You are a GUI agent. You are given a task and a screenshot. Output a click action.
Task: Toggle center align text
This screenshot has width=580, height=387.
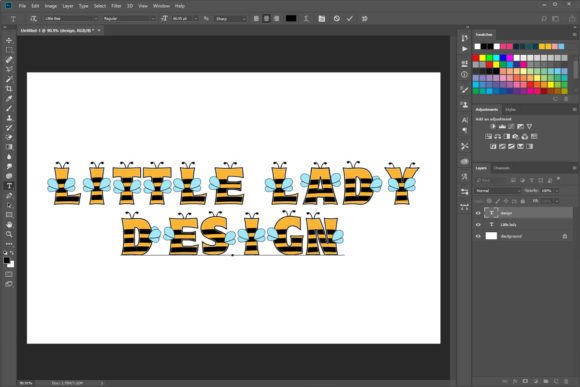[266, 18]
